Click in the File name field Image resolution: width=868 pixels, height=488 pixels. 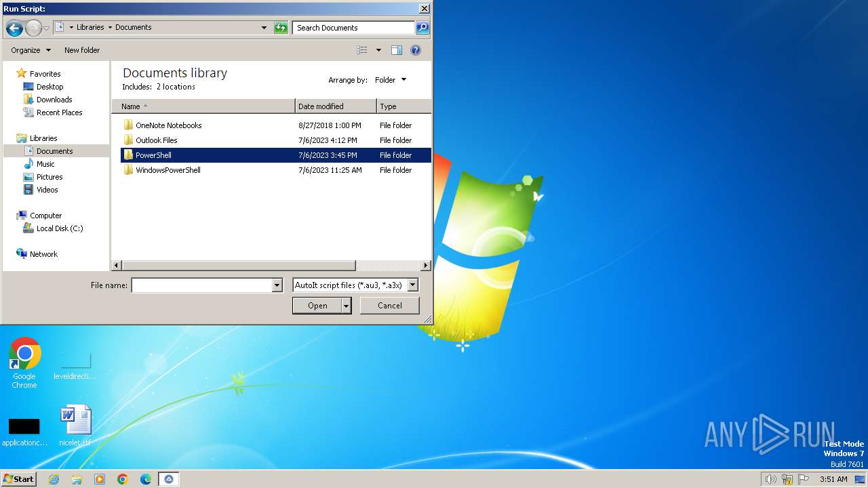tap(201, 285)
